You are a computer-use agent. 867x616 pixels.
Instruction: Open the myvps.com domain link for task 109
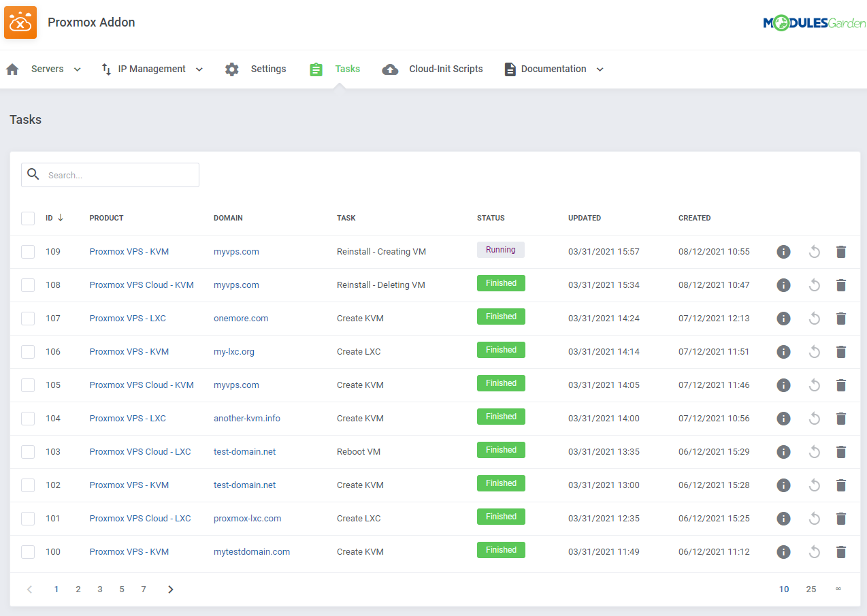point(236,251)
